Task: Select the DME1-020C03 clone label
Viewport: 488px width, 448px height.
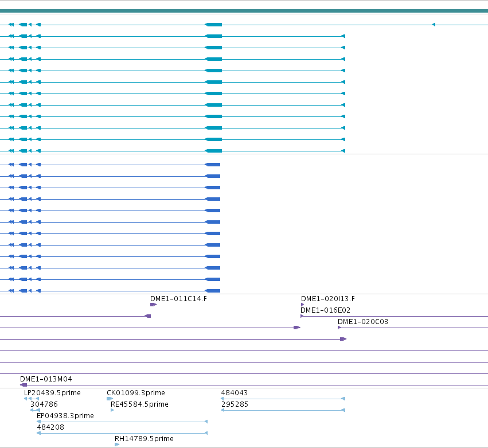Action: [363, 322]
